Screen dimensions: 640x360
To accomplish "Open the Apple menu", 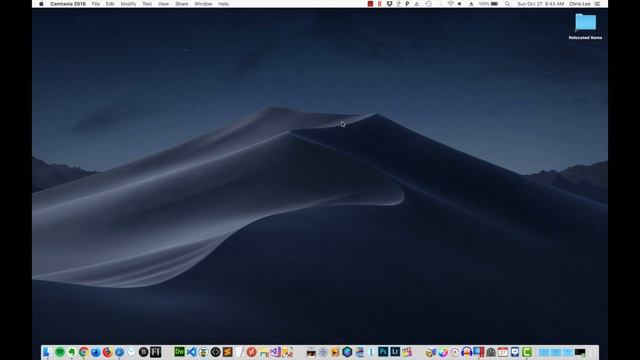I will tap(41, 4).
